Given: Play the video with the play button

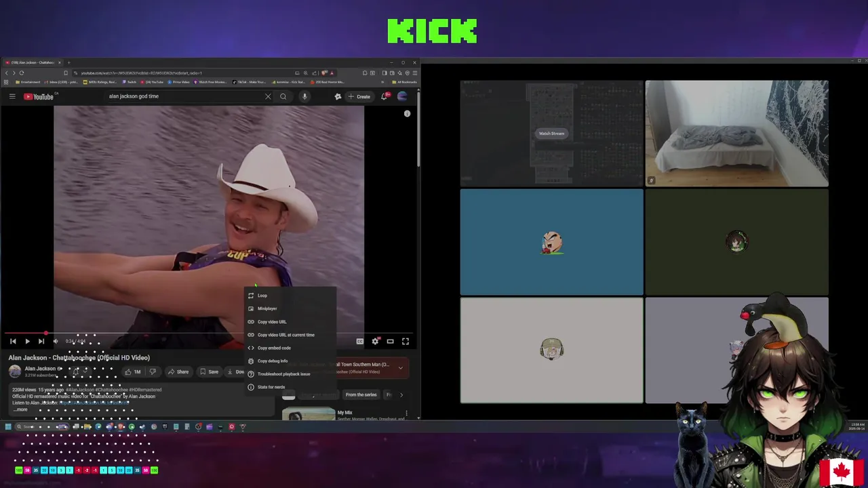Looking at the screenshot, I should [27, 342].
